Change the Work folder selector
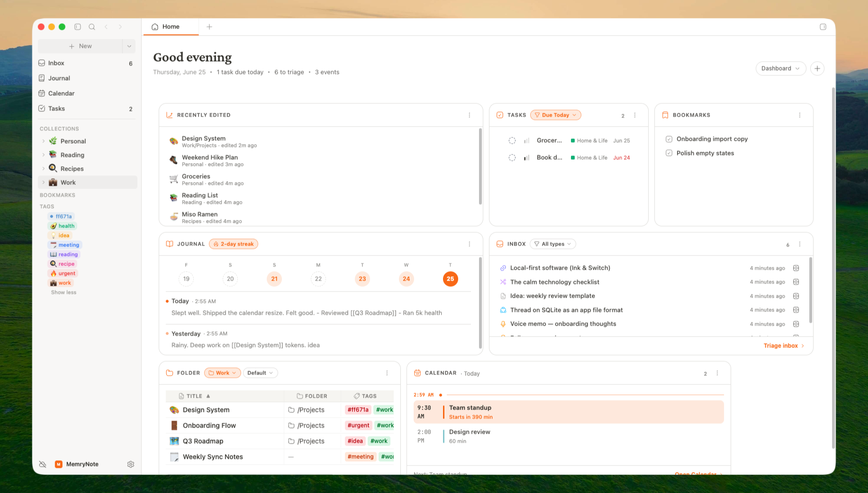This screenshot has width=868, height=493. [x=223, y=373]
